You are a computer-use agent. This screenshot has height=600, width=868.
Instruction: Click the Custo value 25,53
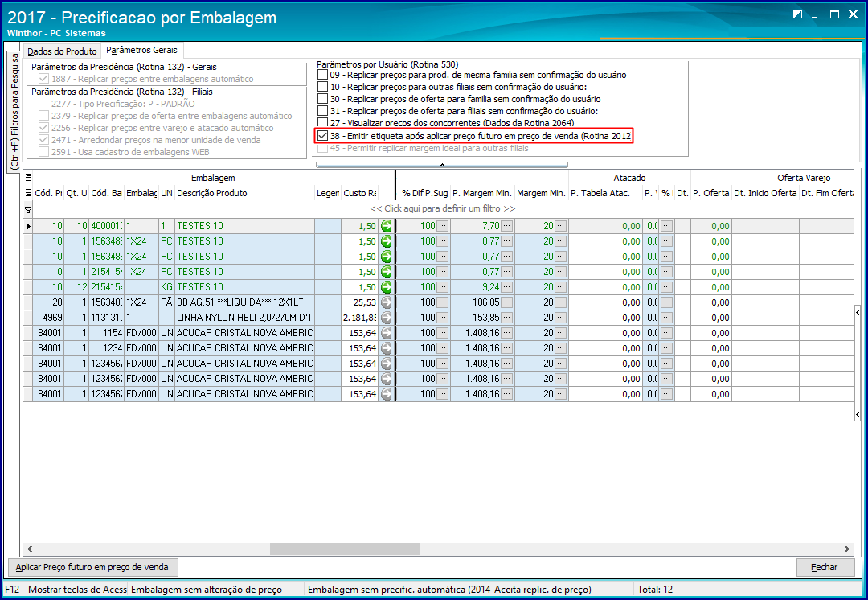coord(360,302)
